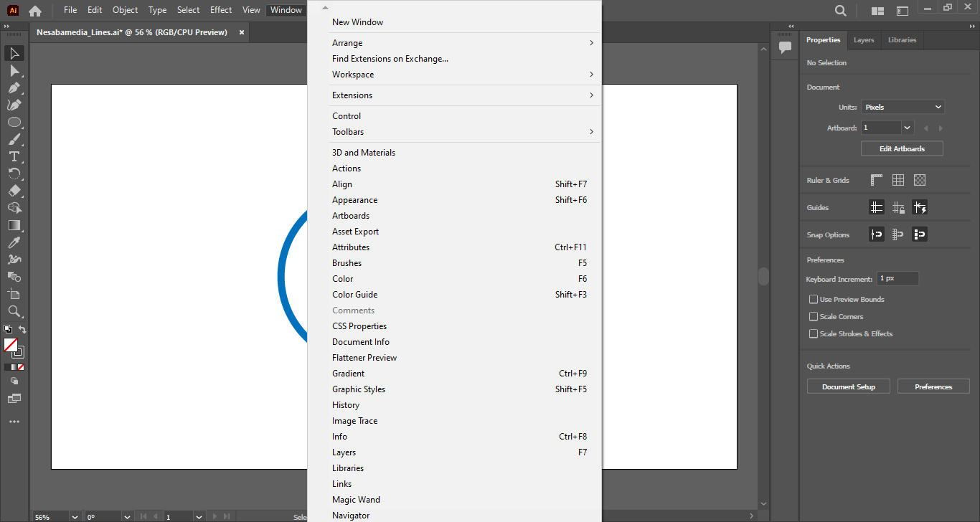Viewport: 980px width, 522px height.
Task: Select the Pen tool
Action: click(x=14, y=87)
